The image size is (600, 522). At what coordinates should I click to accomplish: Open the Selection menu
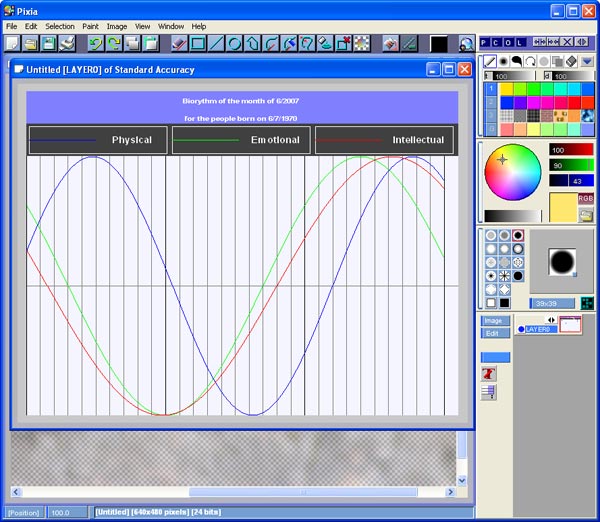59,25
